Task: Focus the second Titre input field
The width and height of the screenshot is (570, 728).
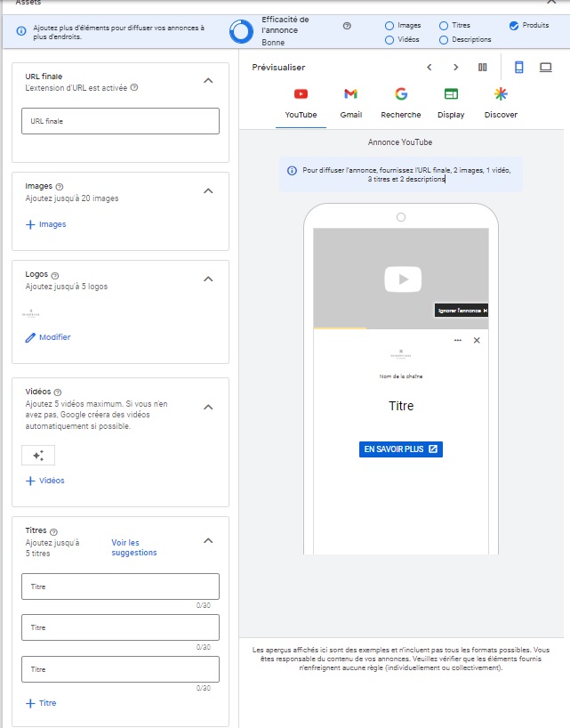Action: pyautogui.click(x=120, y=627)
